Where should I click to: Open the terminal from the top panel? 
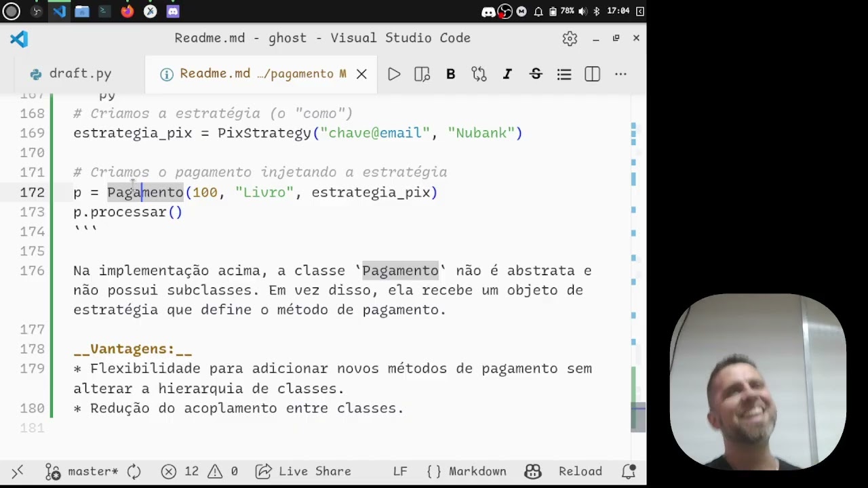(104, 11)
